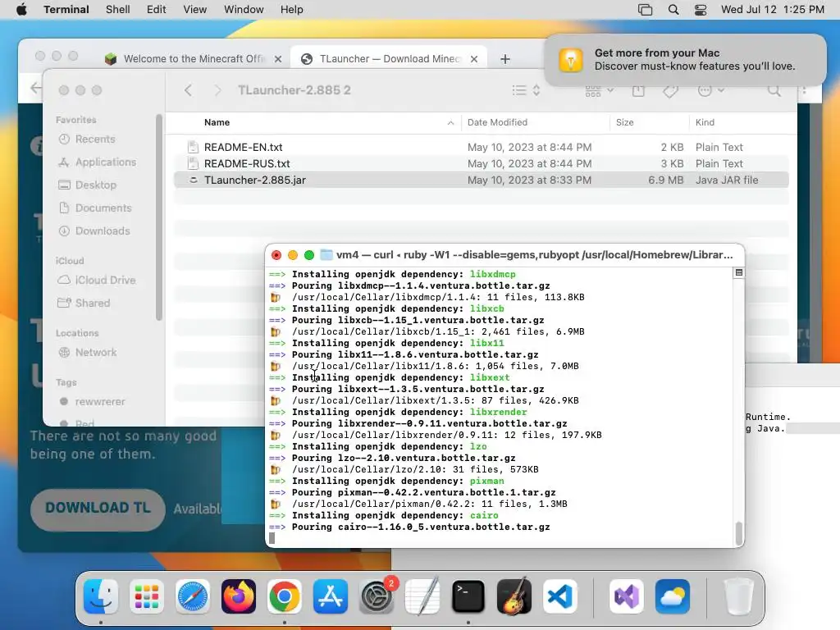The image size is (840, 630).
Task: Sort by Size column header
Action: click(x=624, y=123)
